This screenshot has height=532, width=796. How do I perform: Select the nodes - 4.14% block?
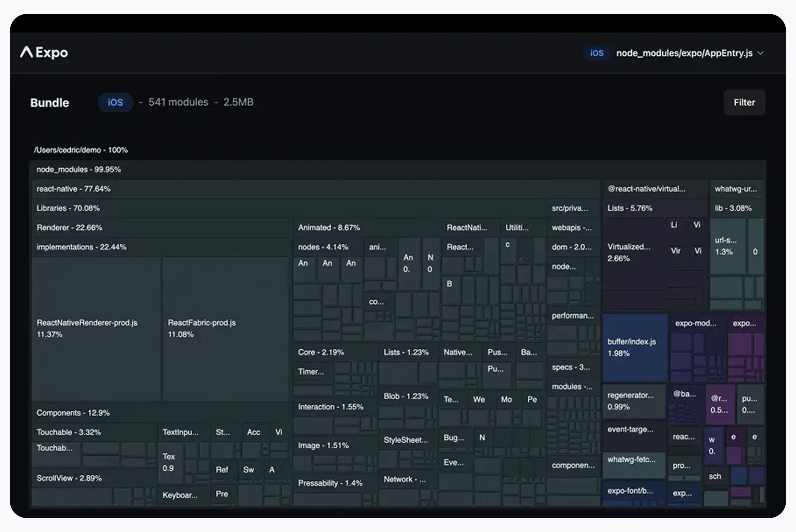[x=328, y=247]
